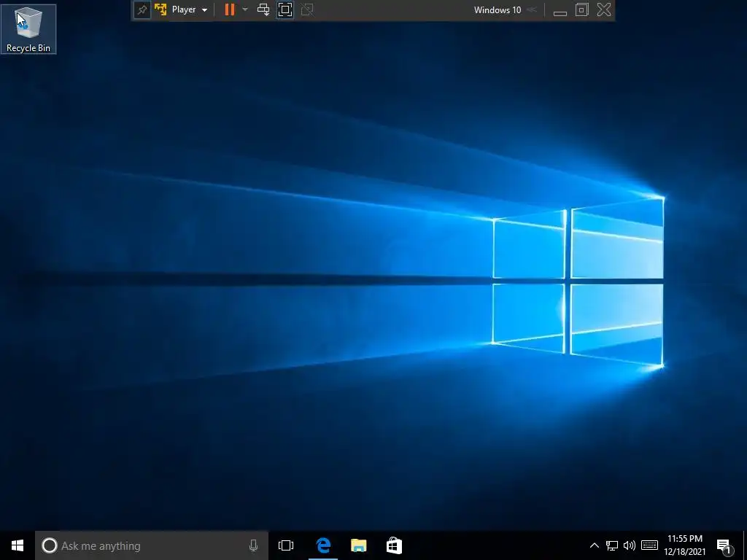Open the power options dropdown arrow
This screenshot has height=560, width=747.
point(245,9)
